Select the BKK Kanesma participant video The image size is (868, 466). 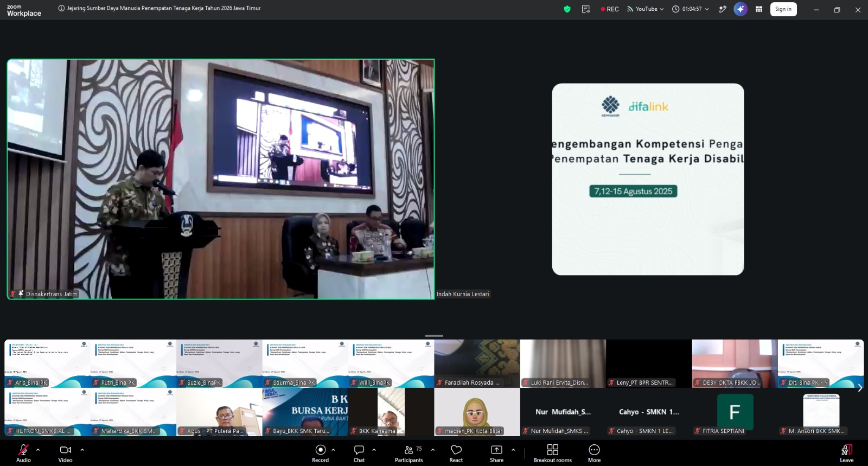pos(391,412)
